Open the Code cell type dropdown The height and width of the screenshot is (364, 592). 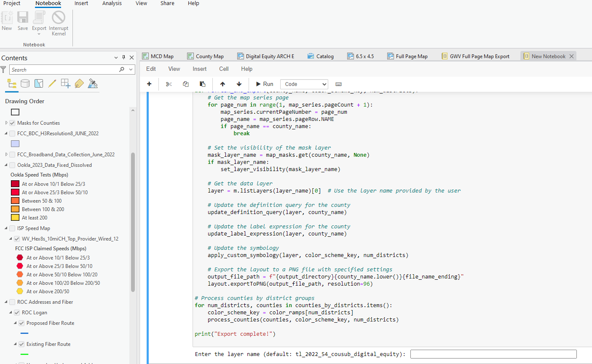point(304,84)
